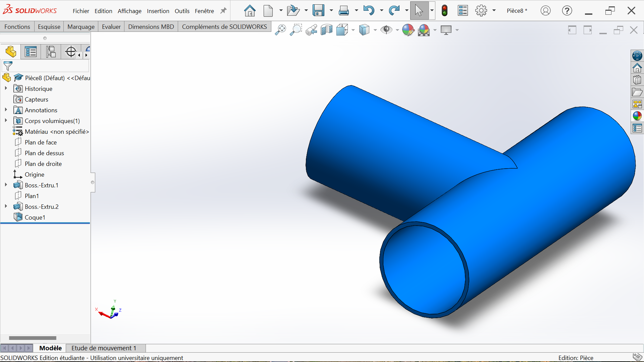Click the Rebuild traffic light icon
Screen dimensions: 644x362
pyautogui.click(x=445, y=11)
